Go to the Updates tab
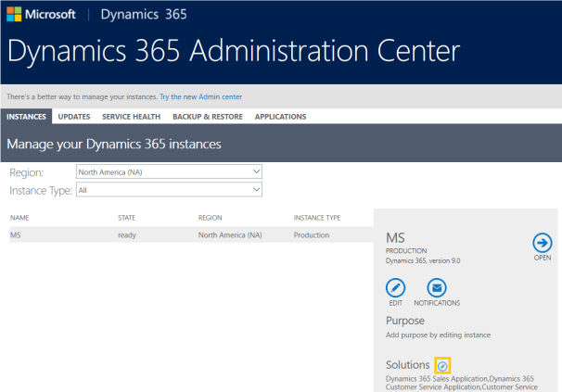The height and width of the screenshot is (392, 562). (x=73, y=117)
